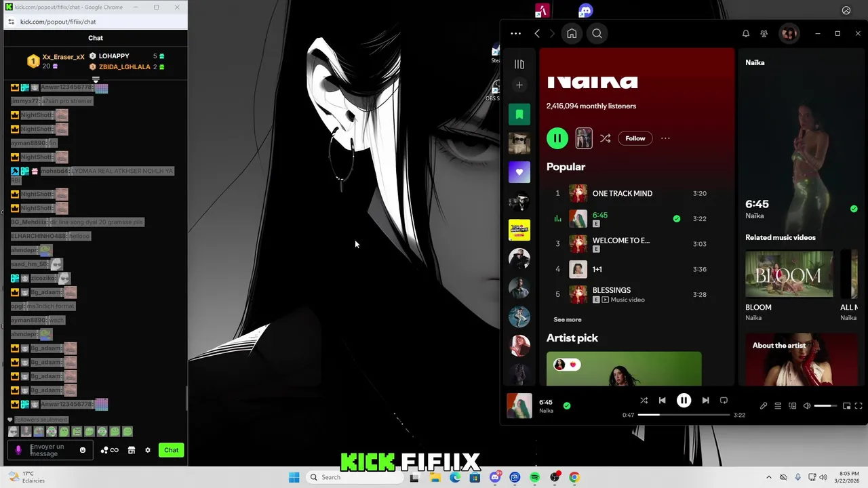Open File Explorer from the taskbar

coord(435,477)
